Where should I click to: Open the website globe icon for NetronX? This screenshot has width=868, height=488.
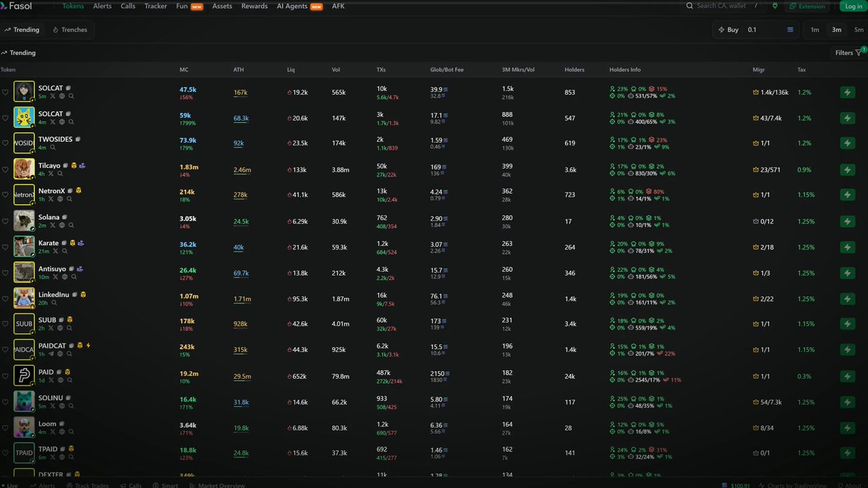(x=61, y=200)
